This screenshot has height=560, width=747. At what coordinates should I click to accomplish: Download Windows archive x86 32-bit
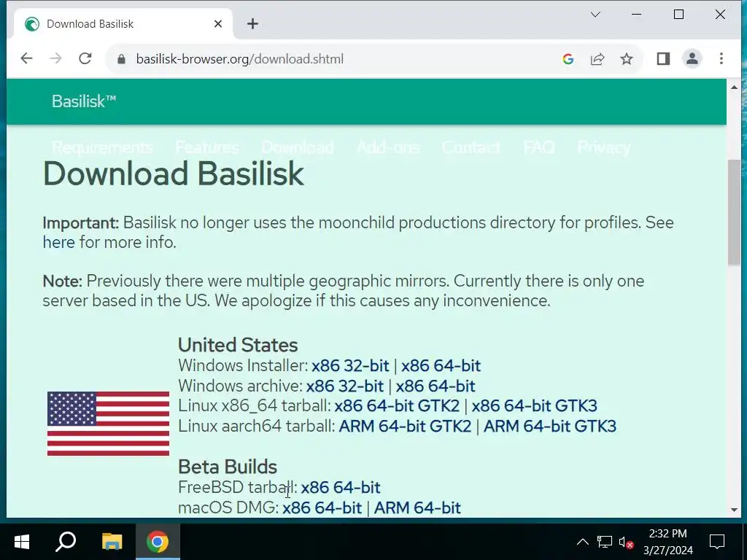[344, 386]
